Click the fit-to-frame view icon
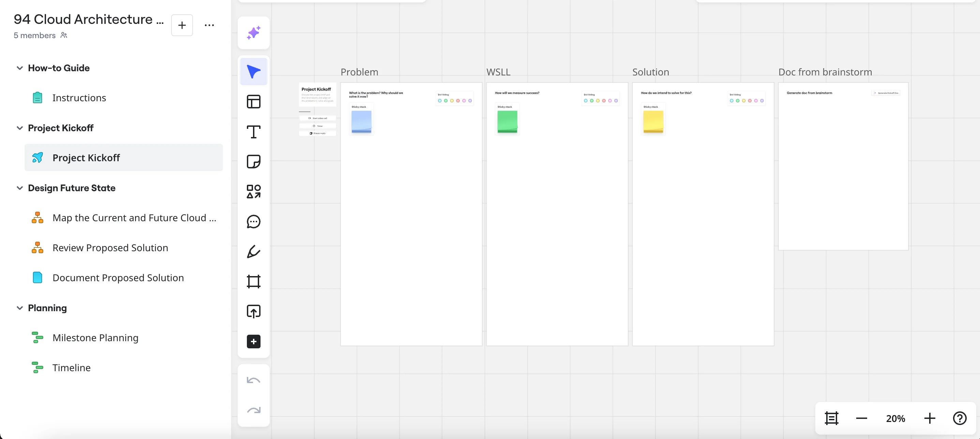This screenshot has width=980, height=439. (x=831, y=418)
